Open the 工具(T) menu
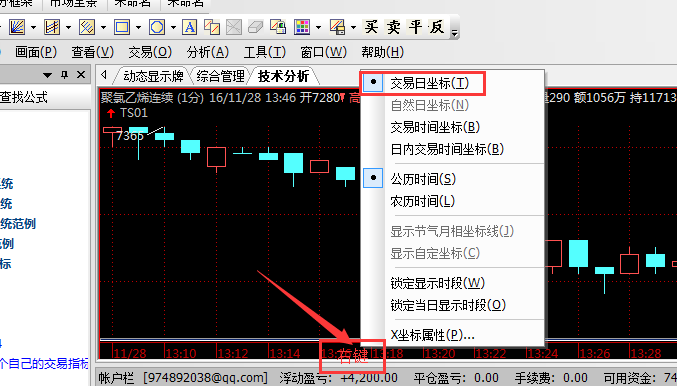677x386 pixels. tap(265, 52)
